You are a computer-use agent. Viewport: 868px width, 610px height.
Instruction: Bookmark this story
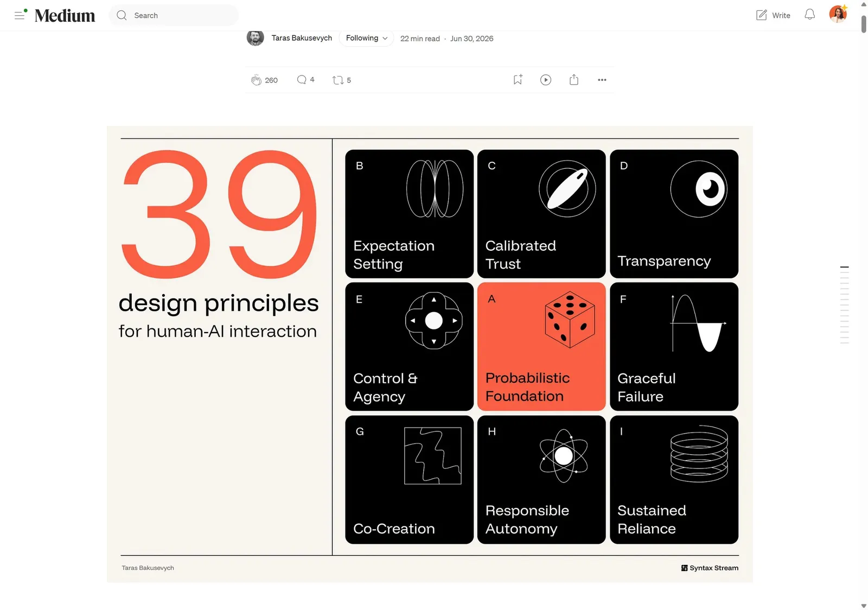click(x=518, y=80)
